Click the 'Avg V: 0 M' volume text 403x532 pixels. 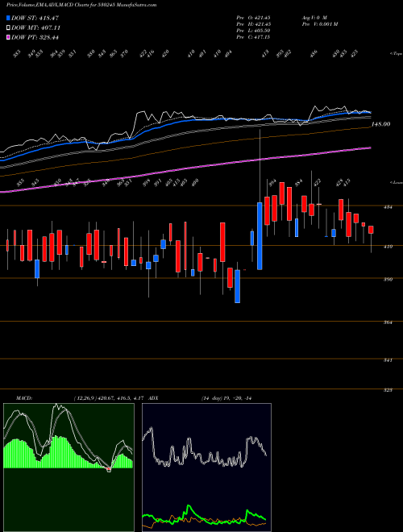(x=314, y=18)
